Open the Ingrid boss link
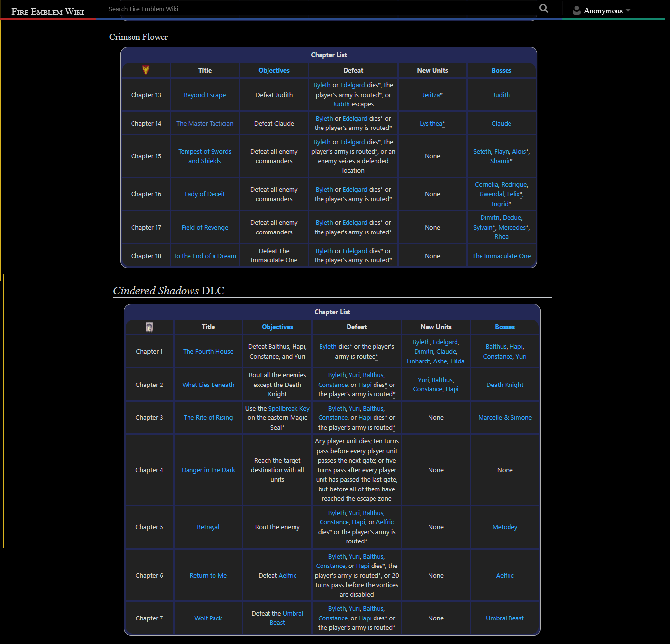 (x=500, y=204)
